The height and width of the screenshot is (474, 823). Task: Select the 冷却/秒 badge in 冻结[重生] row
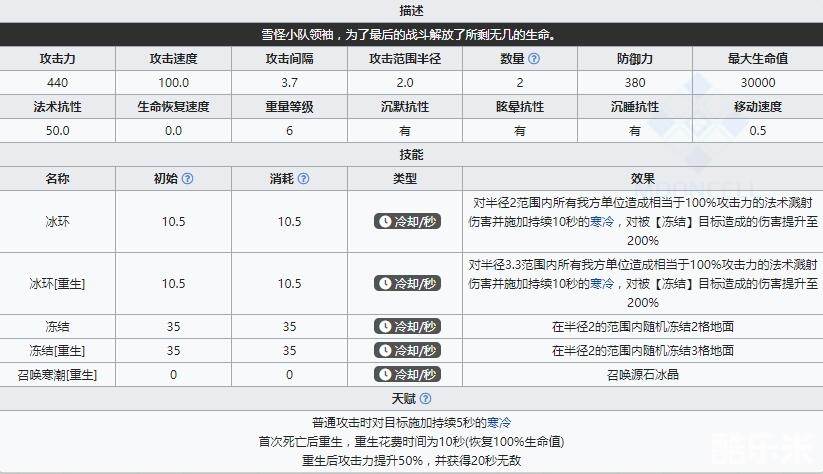(406, 351)
